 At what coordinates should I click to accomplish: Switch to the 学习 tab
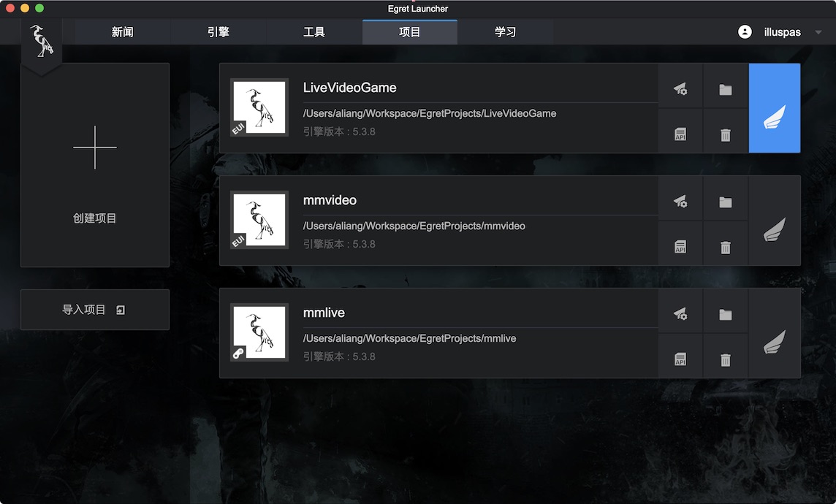(506, 32)
